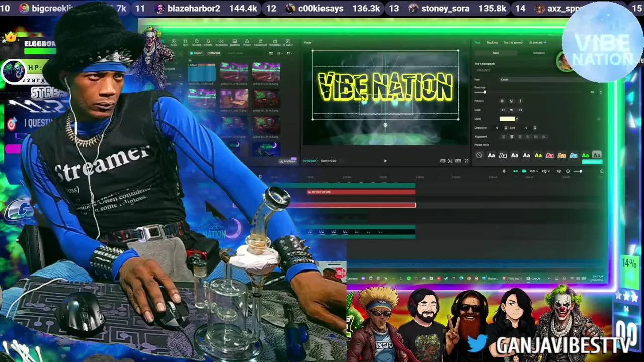Click the text Color swatch
The width and height of the screenshot is (644, 362).
(x=507, y=119)
